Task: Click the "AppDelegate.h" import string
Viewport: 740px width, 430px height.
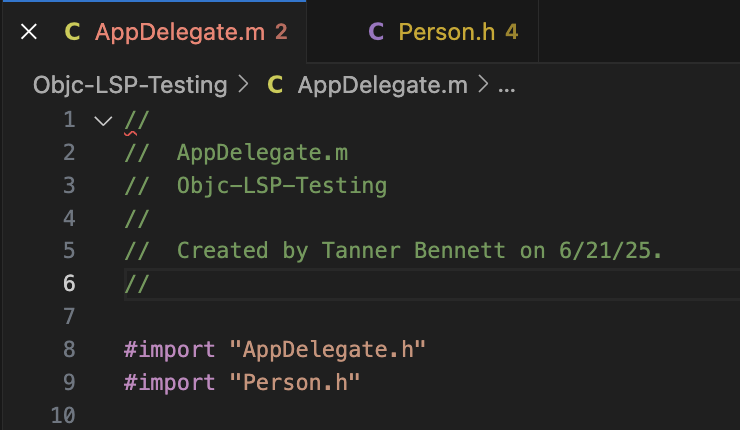Action: 328,350
